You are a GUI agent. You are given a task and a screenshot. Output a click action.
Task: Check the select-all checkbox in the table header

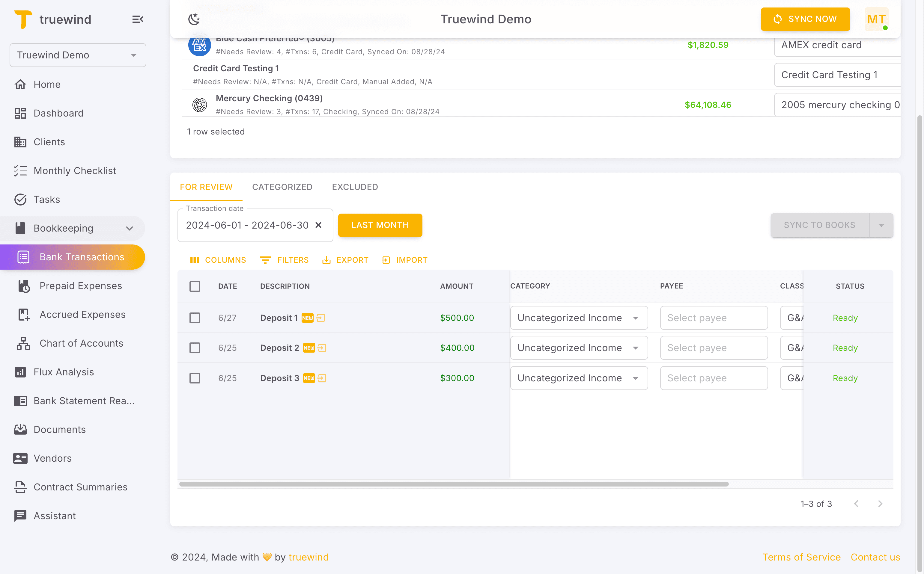195,286
